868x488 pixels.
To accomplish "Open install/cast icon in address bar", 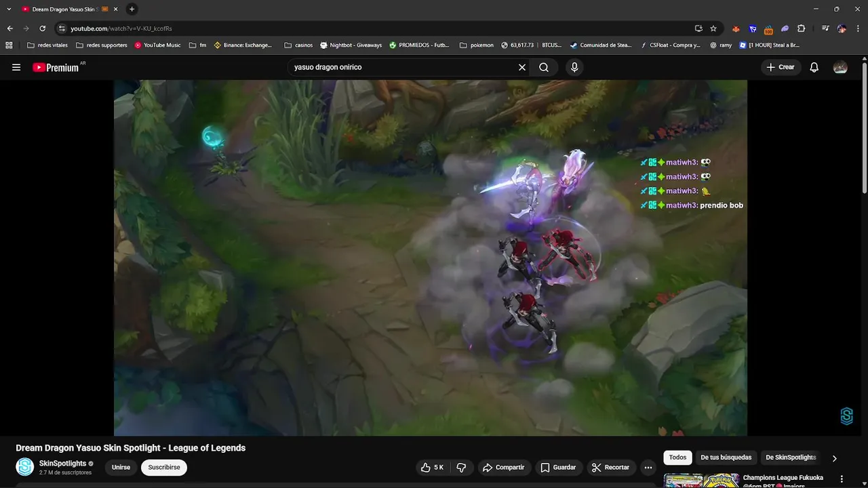I will click(698, 28).
